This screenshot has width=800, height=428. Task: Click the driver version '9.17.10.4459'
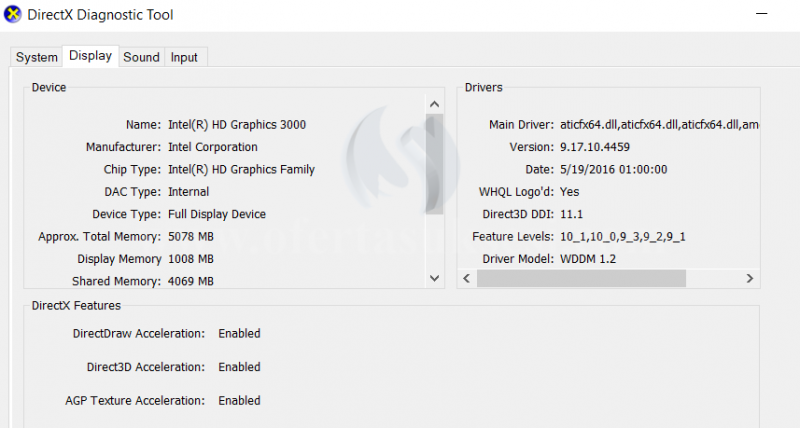click(x=595, y=147)
